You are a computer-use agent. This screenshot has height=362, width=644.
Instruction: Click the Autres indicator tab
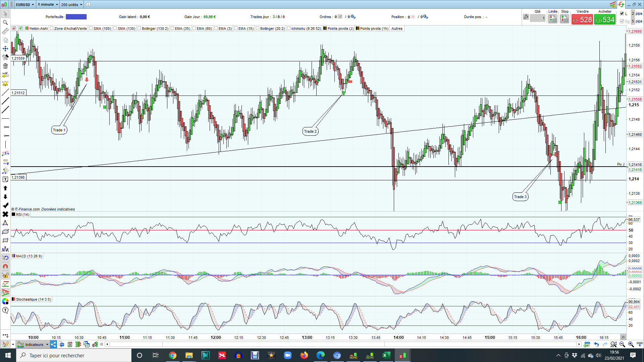point(397,28)
